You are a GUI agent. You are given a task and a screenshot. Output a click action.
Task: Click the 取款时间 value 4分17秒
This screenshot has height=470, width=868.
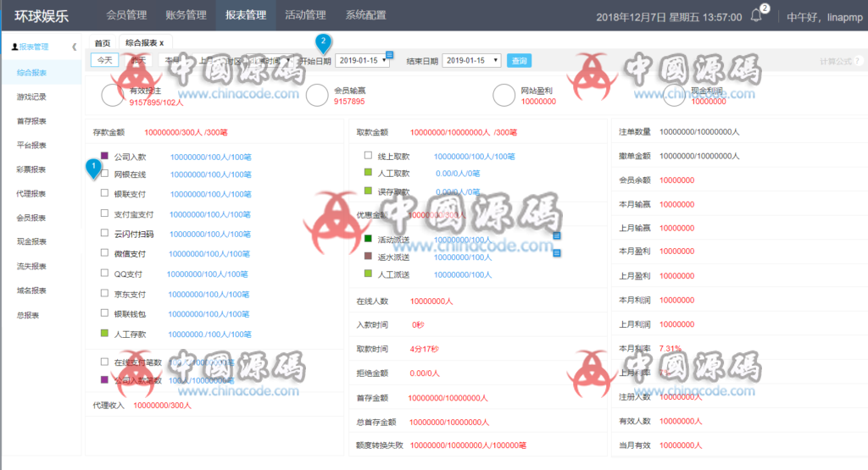pos(424,349)
